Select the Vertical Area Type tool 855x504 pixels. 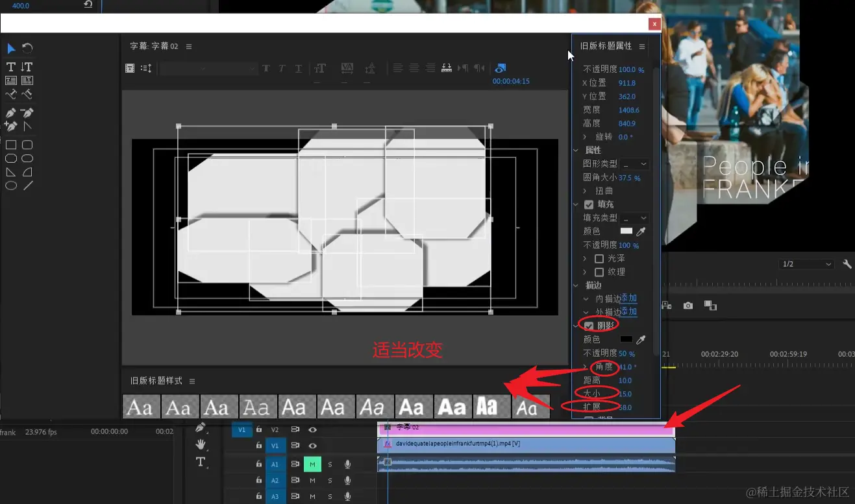coord(27,80)
